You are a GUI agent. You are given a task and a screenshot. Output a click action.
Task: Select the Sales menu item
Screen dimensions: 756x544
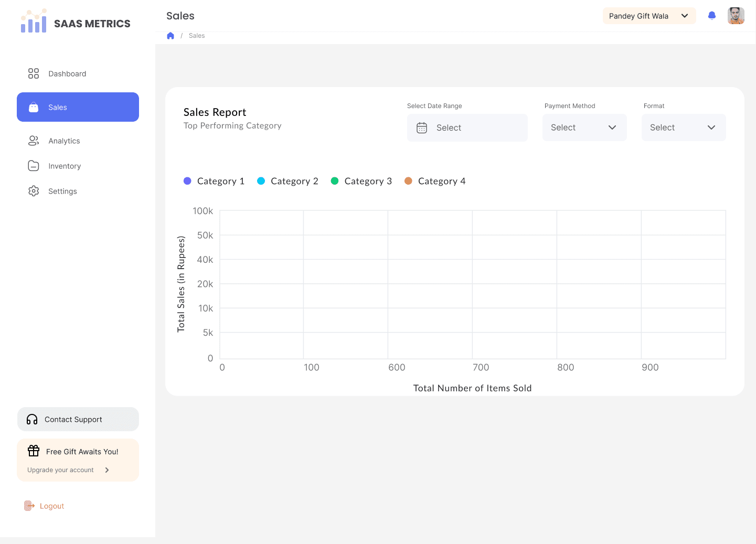click(x=78, y=107)
